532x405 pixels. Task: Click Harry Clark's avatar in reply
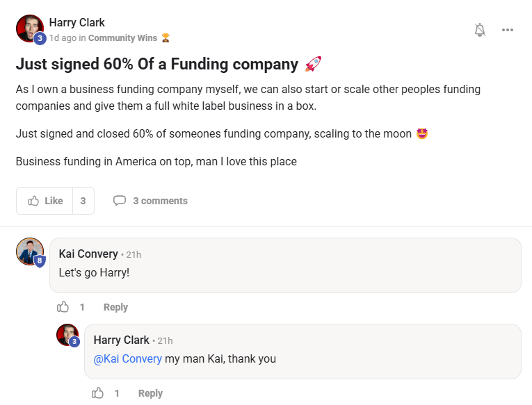67,334
